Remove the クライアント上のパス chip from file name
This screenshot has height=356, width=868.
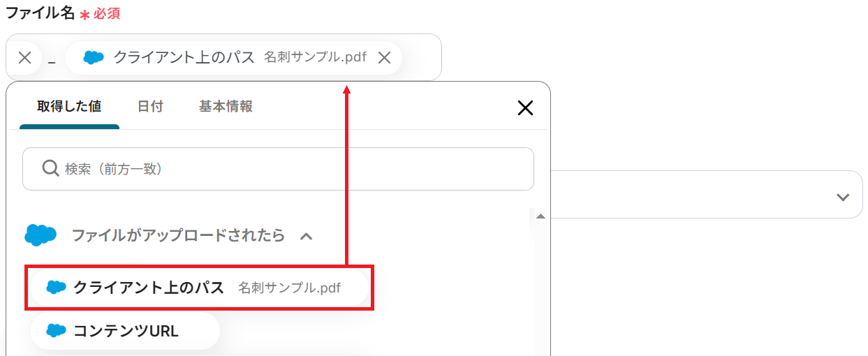coord(384,58)
